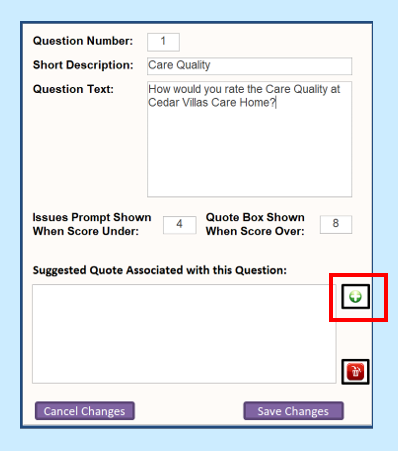
Task: Click the green plus add quote icon
Action: click(355, 296)
